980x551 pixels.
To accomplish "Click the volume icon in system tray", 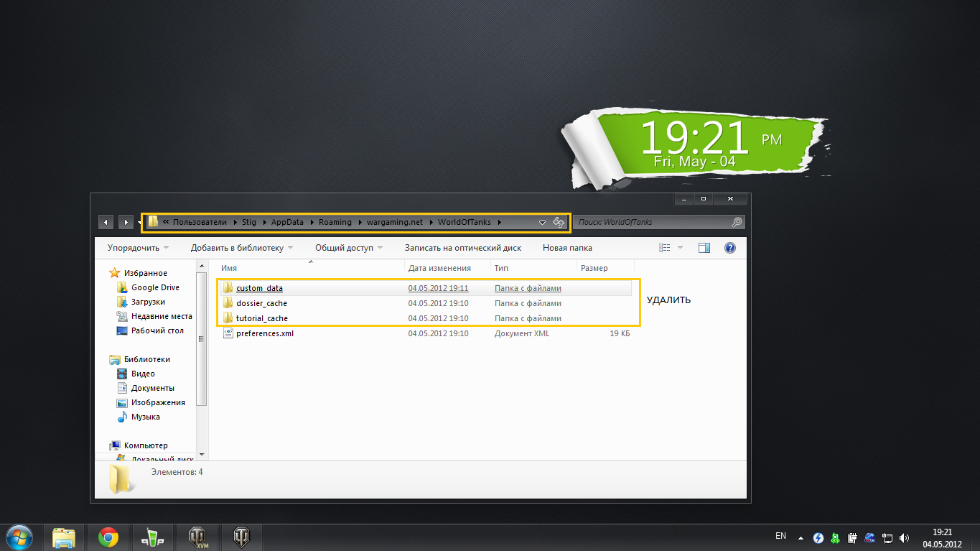I will [904, 537].
